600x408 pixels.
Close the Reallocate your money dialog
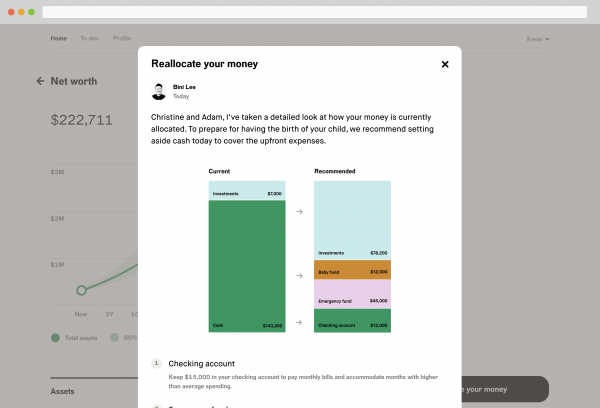(x=445, y=64)
